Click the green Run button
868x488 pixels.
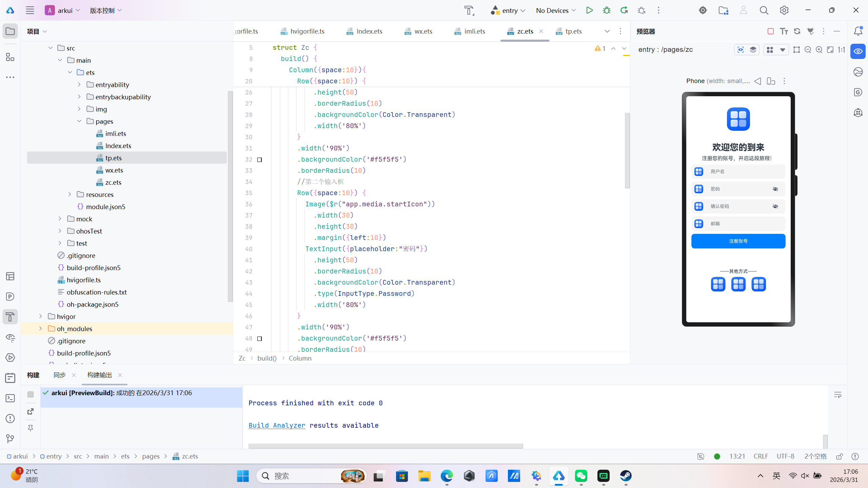[x=589, y=10]
